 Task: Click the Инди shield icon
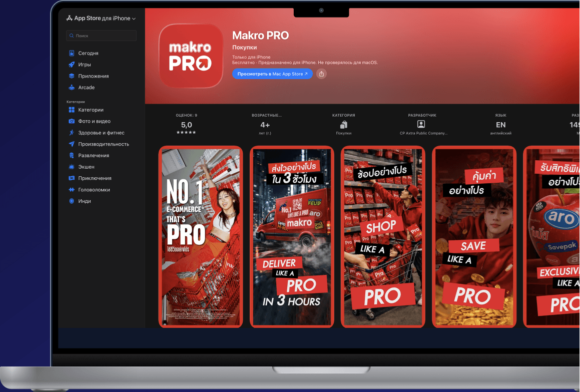pyautogui.click(x=72, y=201)
